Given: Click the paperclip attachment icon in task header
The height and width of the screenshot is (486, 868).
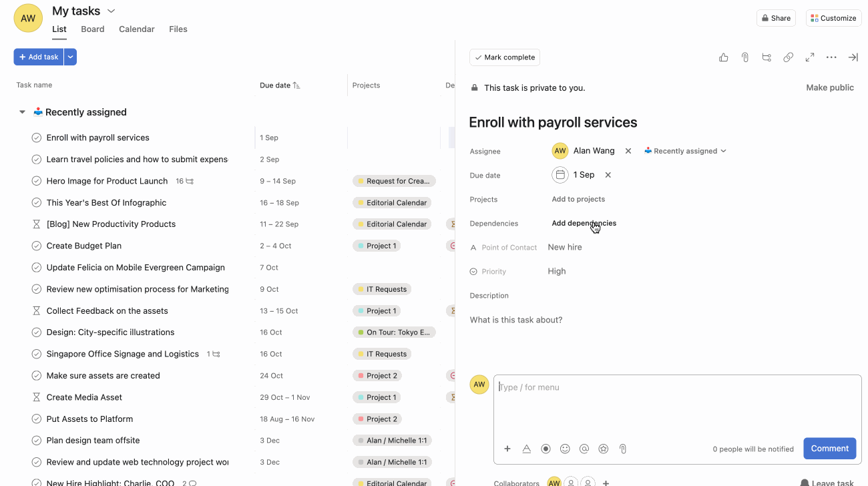Looking at the screenshot, I should point(745,57).
